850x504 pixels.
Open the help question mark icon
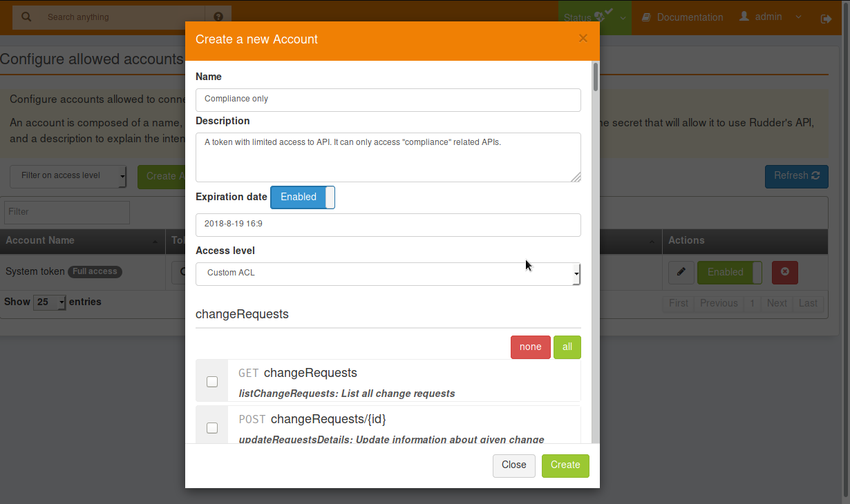pyautogui.click(x=218, y=15)
